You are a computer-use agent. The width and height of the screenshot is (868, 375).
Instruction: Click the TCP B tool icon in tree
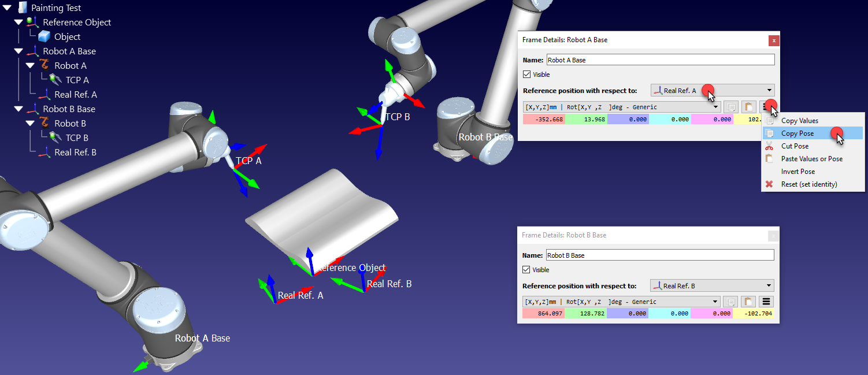55,138
